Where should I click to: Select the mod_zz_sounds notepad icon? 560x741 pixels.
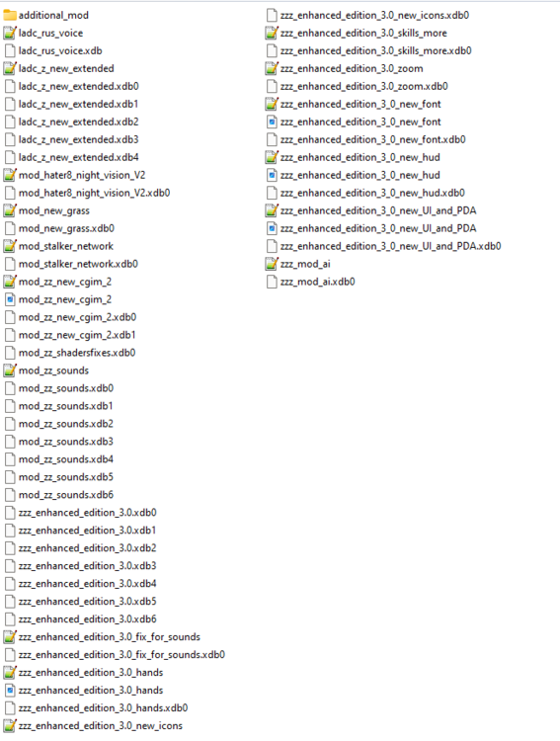(x=10, y=370)
